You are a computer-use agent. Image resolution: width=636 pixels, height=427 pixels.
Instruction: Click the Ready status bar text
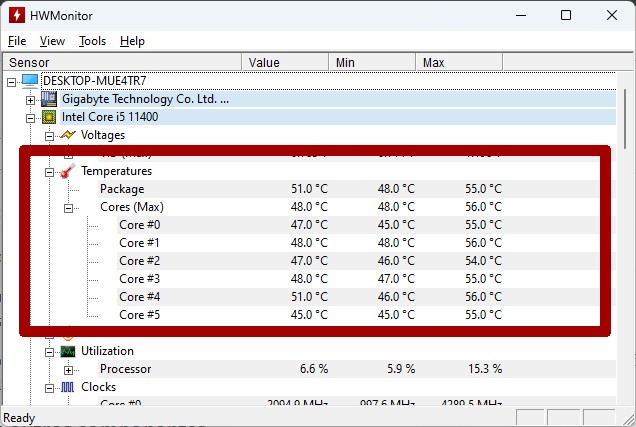click(x=19, y=418)
